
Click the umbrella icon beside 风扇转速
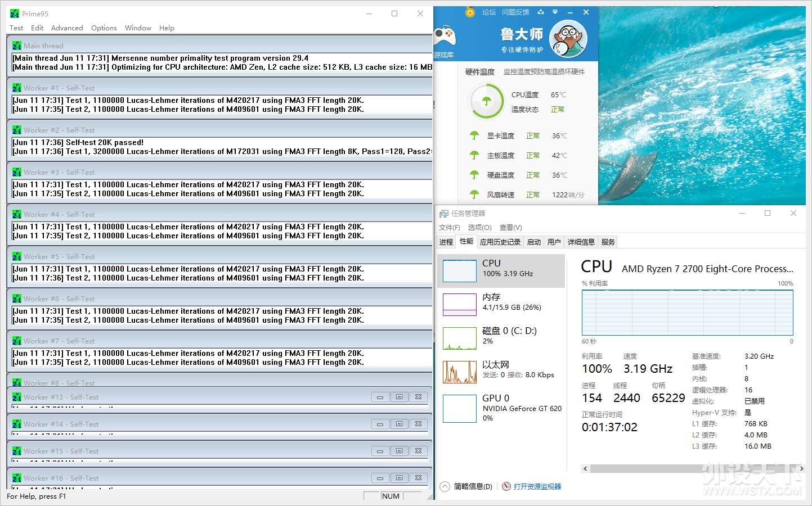point(474,195)
